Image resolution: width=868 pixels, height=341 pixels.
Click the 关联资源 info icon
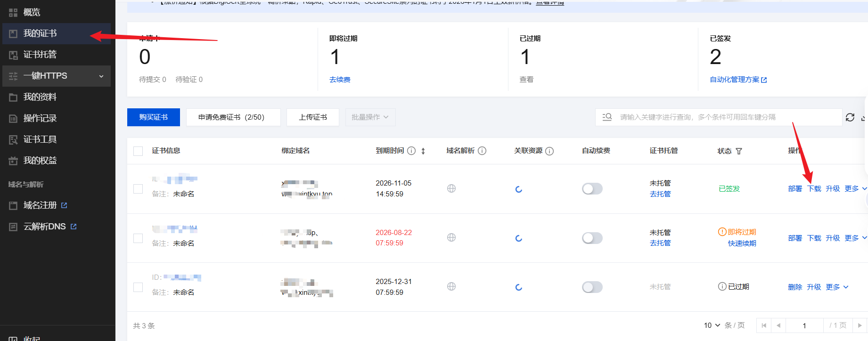pos(549,151)
